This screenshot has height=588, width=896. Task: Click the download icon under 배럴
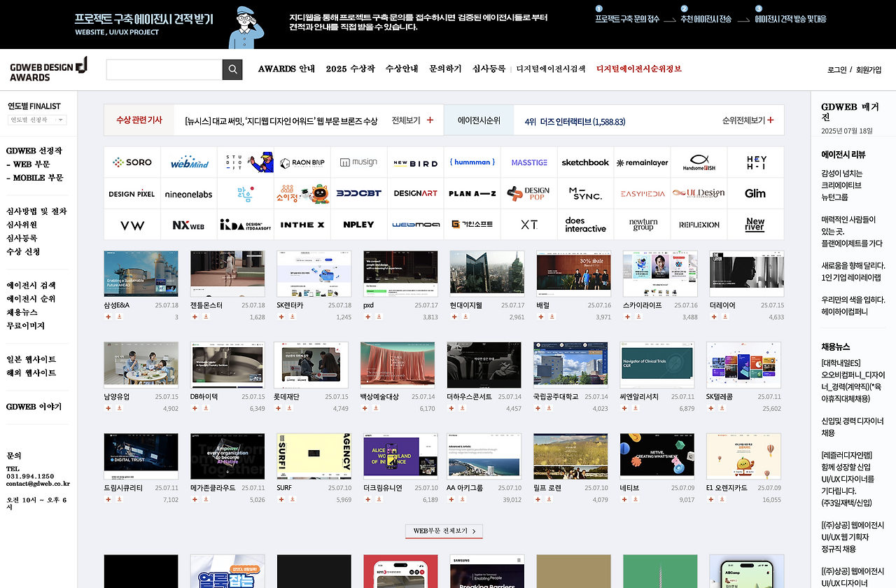552,316
